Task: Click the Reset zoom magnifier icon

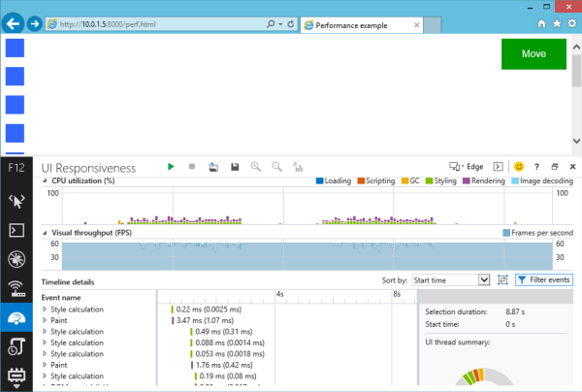Action: click(276, 167)
